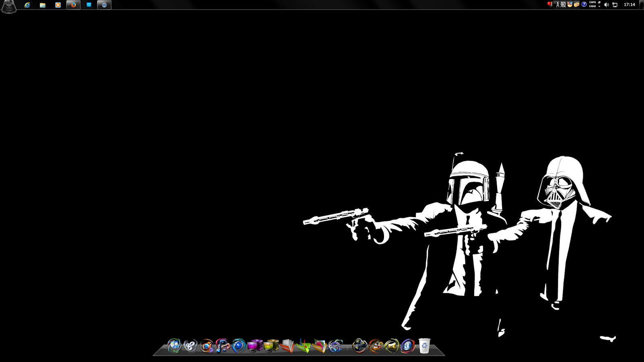
Task: Launch Windows Media Player from taskbar
Action: point(58,5)
